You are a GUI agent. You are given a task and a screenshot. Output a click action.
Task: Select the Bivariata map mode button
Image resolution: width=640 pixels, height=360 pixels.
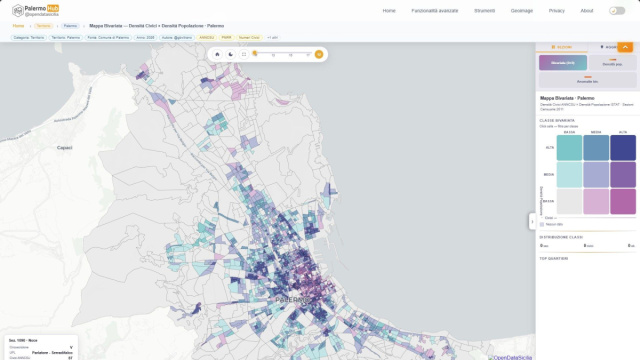563,63
